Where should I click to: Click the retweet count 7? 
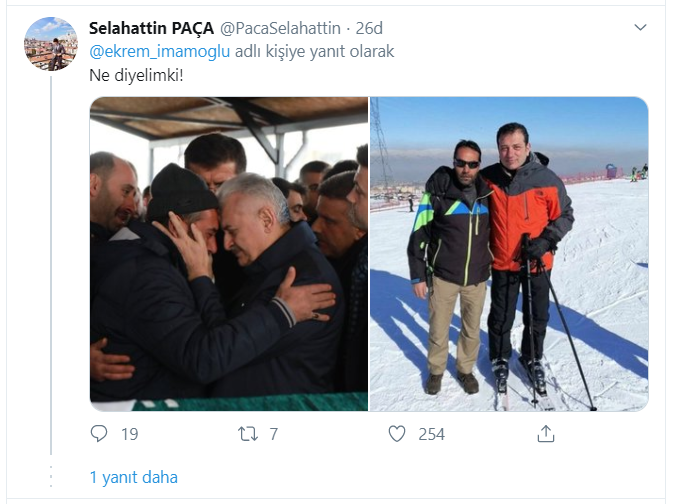pyautogui.click(x=274, y=434)
